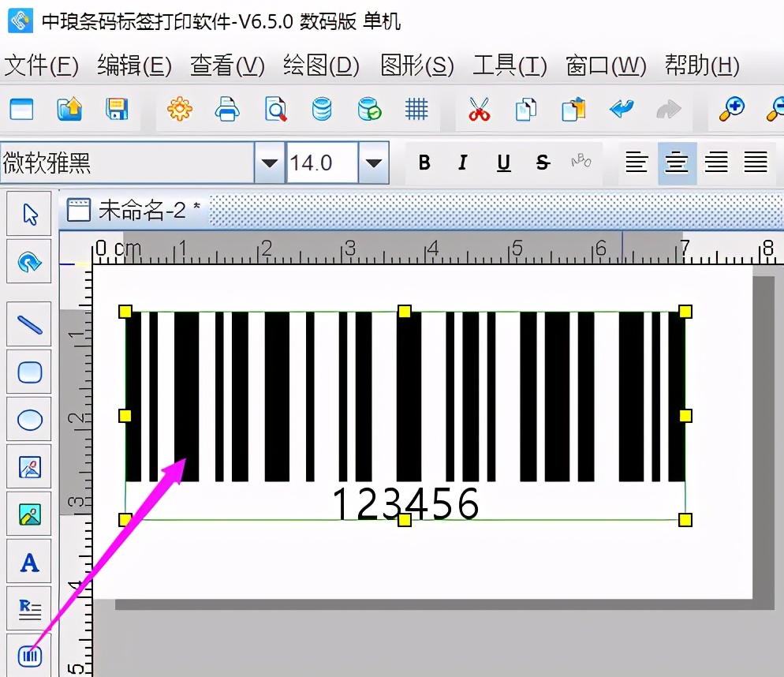Set text alignment to center
This screenshot has width=784, height=677.
tap(677, 163)
